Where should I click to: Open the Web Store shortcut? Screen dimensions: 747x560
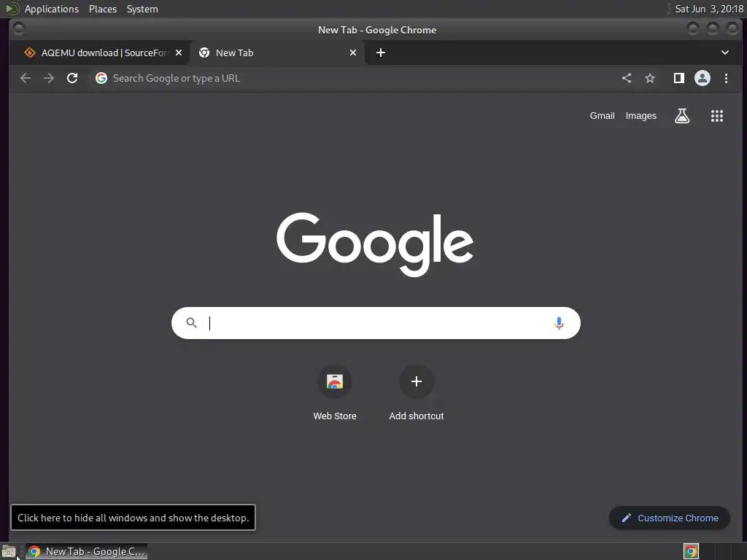click(x=334, y=381)
